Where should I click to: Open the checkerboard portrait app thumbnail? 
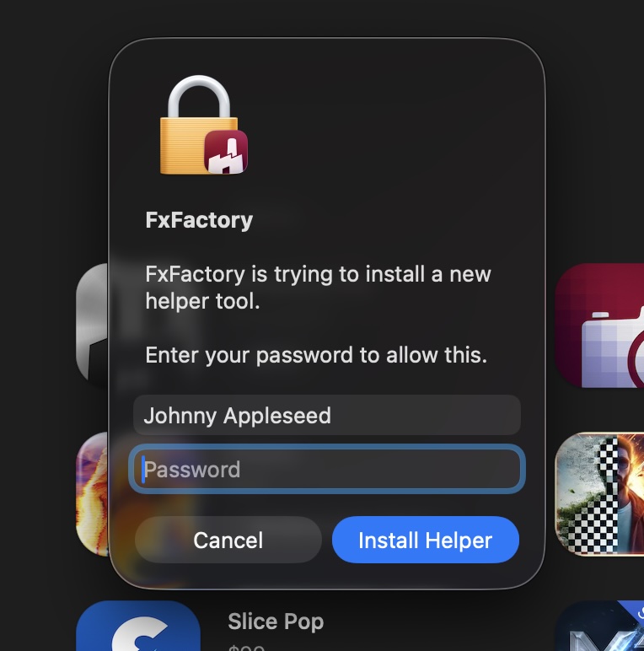(599, 493)
